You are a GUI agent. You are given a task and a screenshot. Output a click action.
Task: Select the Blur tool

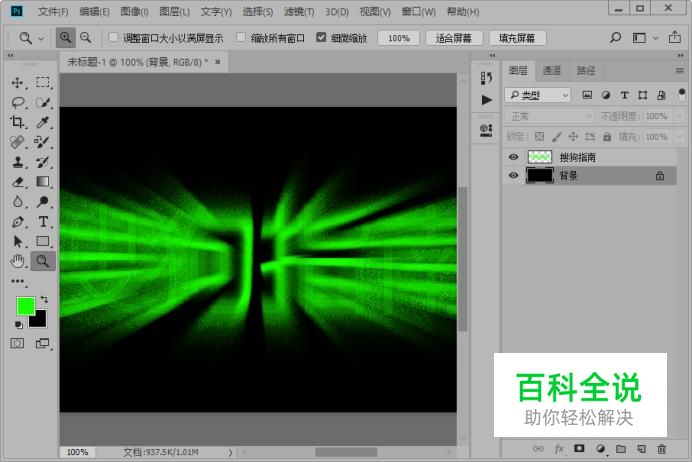[x=18, y=202]
